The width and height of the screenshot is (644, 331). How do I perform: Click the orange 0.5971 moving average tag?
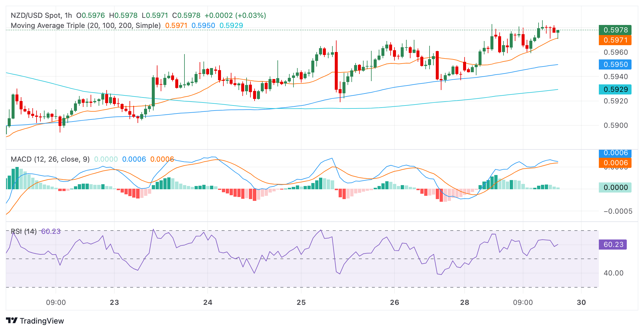615,40
